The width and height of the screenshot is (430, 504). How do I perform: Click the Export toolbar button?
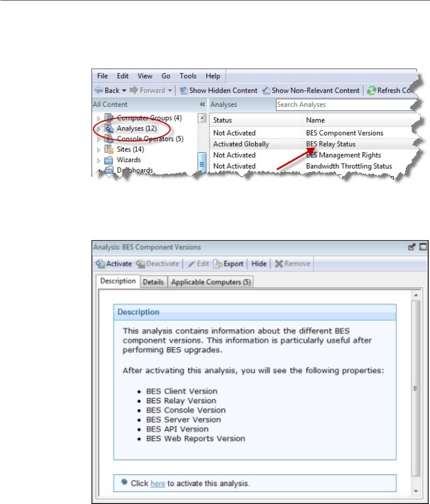click(229, 264)
